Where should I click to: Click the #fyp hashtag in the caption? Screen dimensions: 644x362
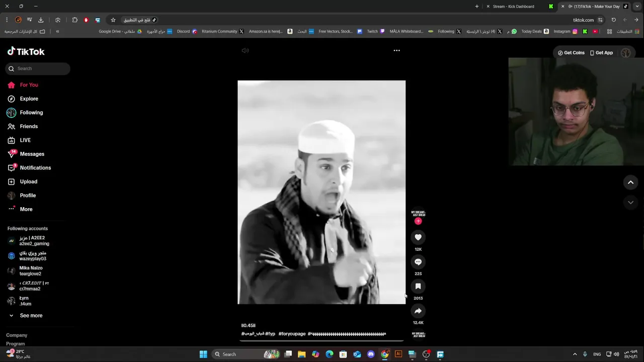[270, 334]
